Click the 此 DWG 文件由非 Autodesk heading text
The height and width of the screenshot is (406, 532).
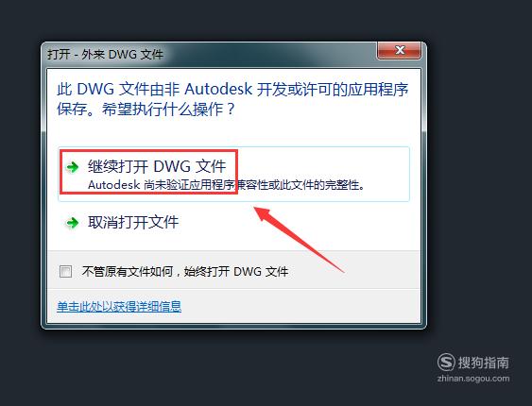point(232,90)
